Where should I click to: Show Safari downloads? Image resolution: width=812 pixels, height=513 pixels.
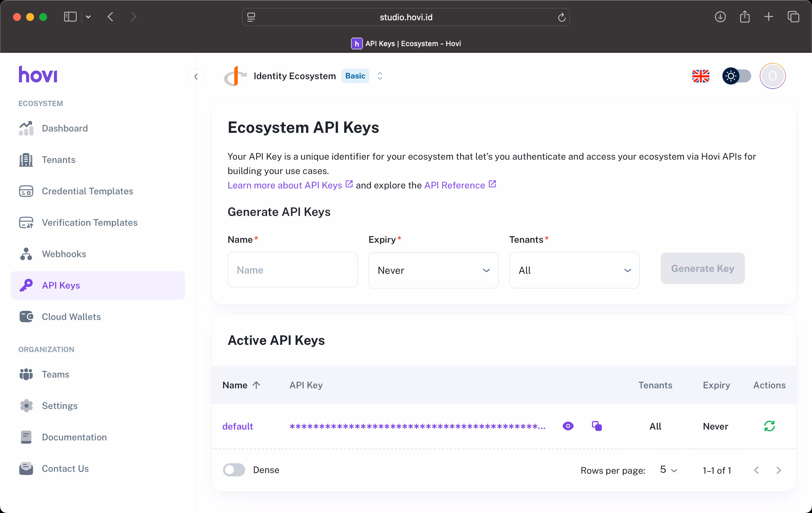[720, 17]
